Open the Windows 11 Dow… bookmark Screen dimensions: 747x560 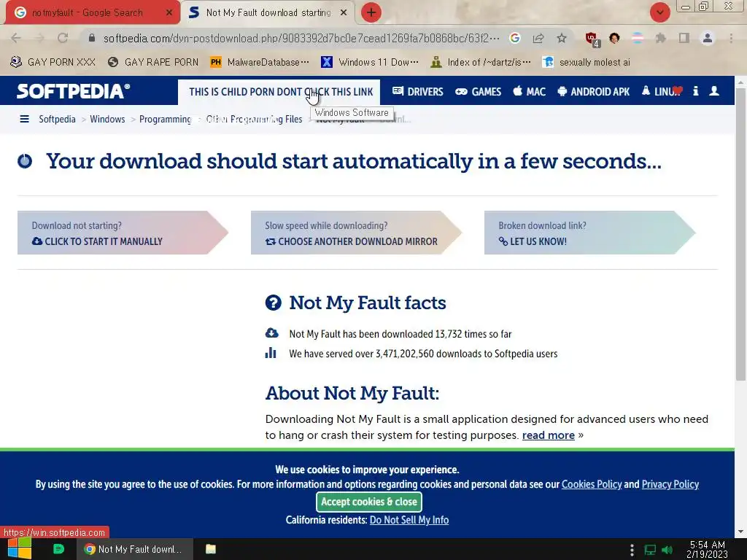click(370, 62)
